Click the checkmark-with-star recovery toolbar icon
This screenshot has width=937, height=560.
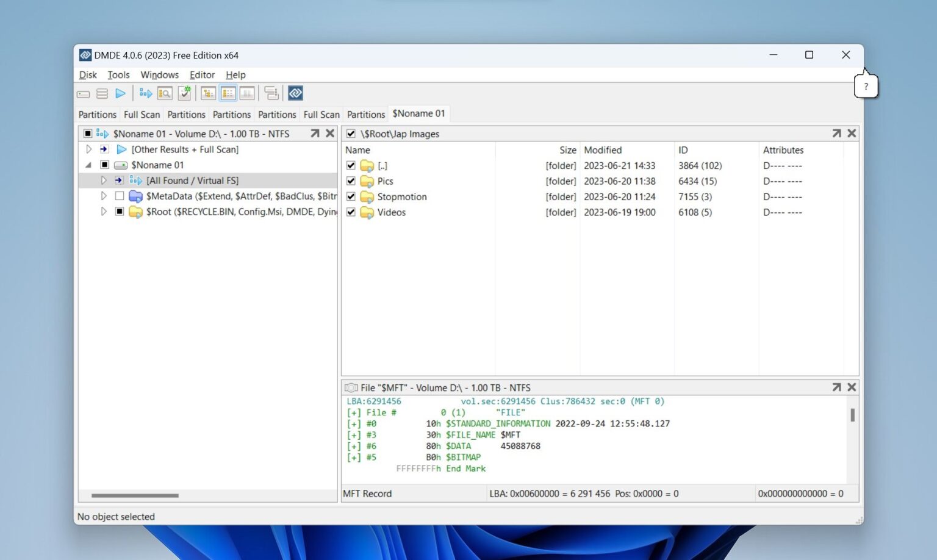point(184,93)
